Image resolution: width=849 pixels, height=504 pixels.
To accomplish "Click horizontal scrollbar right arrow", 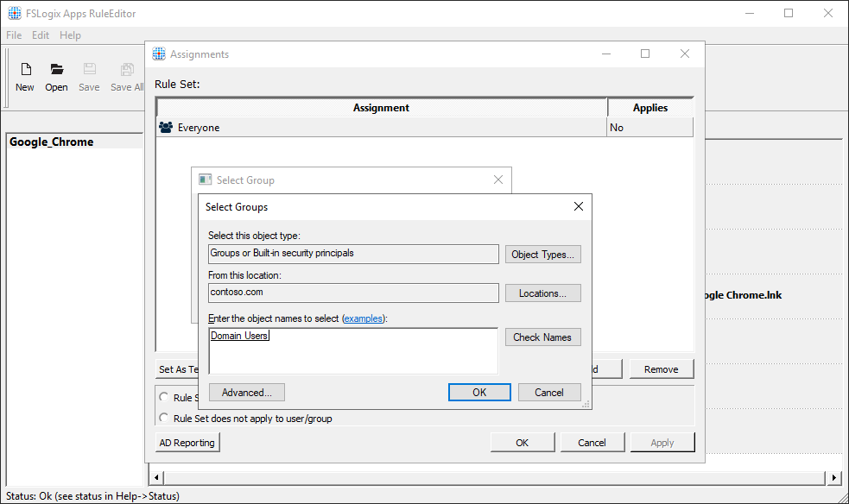I will pyautogui.click(x=833, y=477).
